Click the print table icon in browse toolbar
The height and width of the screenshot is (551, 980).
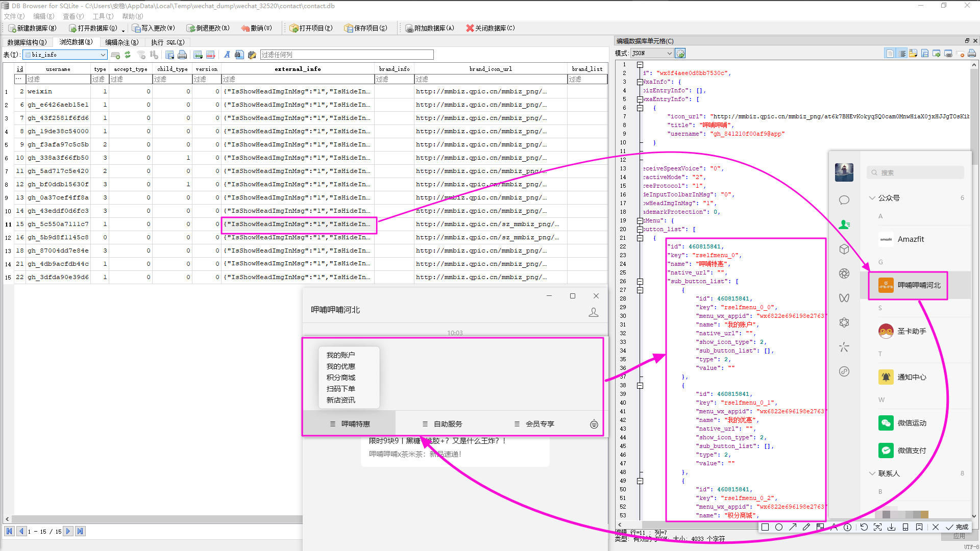(182, 55)
